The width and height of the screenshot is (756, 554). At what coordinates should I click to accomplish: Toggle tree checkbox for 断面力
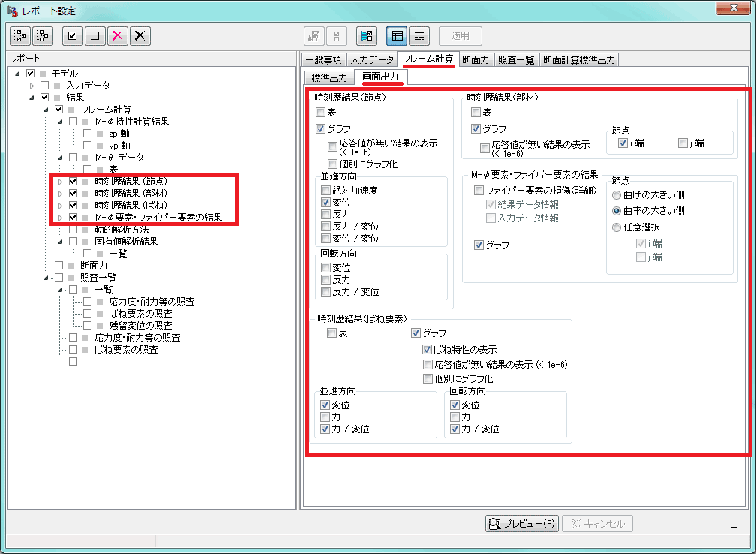pyautogui.click(x=58, y=266)
